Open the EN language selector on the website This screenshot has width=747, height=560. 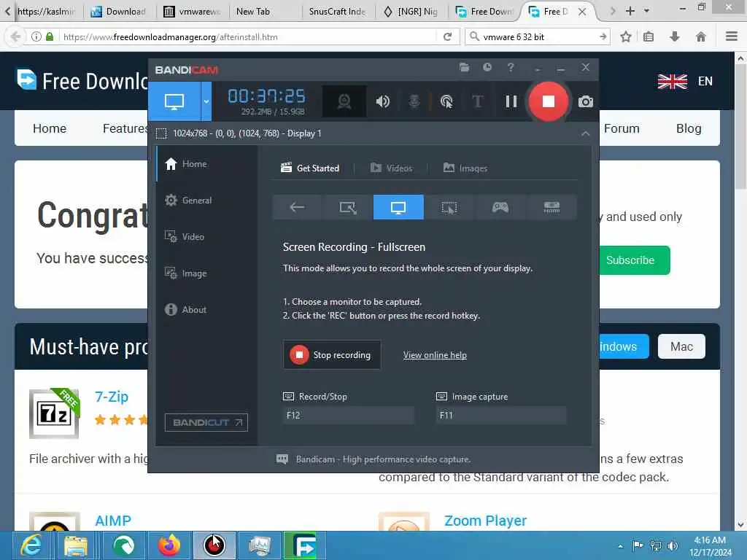[685, 82]
